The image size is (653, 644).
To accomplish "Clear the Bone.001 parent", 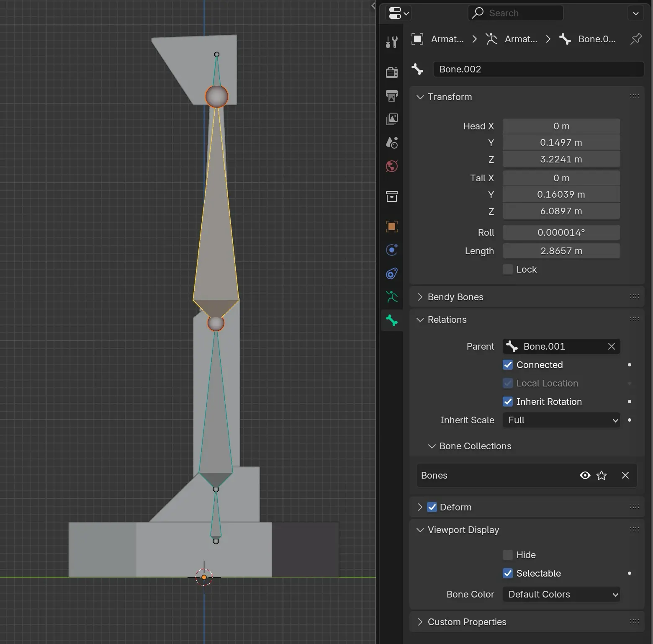I will 611,346.
